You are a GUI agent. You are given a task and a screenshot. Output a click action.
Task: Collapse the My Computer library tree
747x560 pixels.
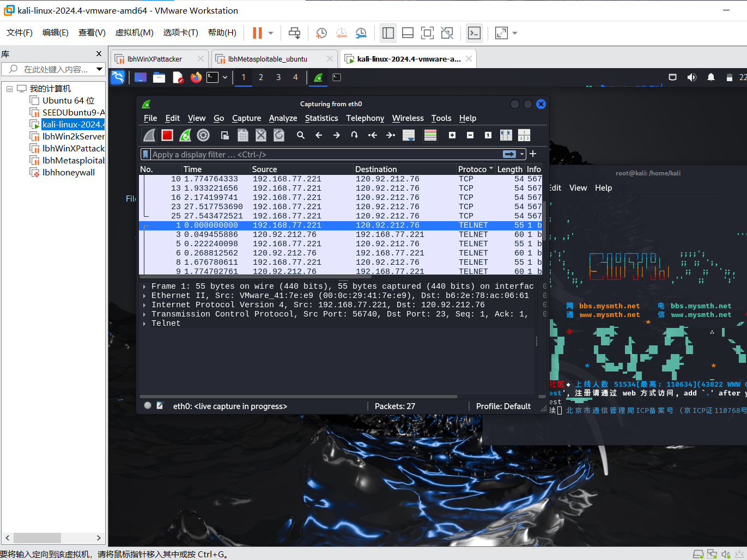point(9,89)
